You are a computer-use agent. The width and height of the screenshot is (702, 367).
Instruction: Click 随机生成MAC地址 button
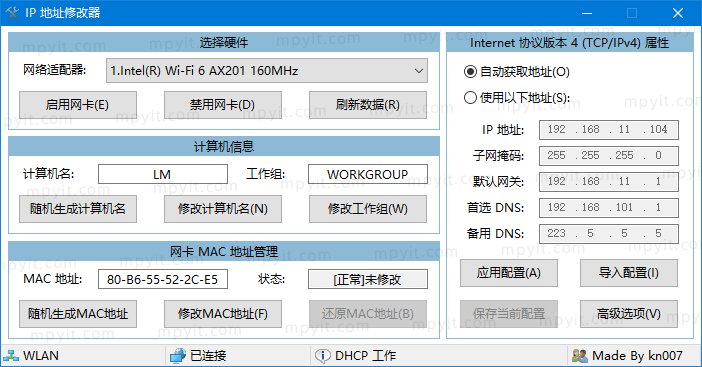tap(78, 314)
